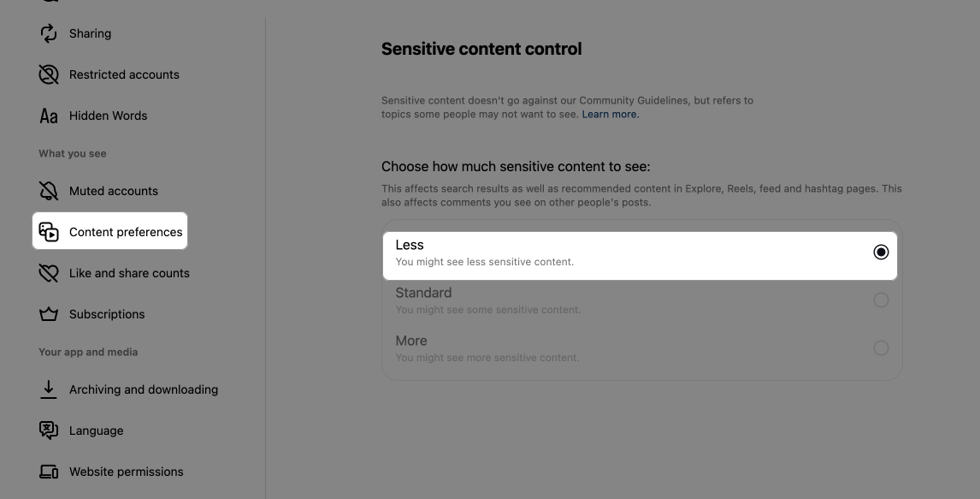
Task: Click the Website permissions browser icon
Action: [x=49, y=472]
